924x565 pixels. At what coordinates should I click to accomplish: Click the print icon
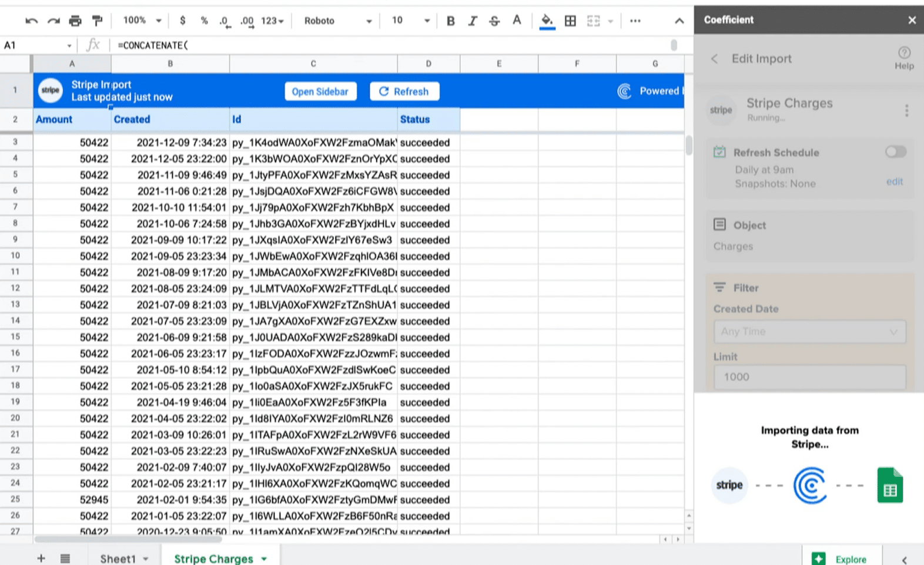tap(75, 21)
